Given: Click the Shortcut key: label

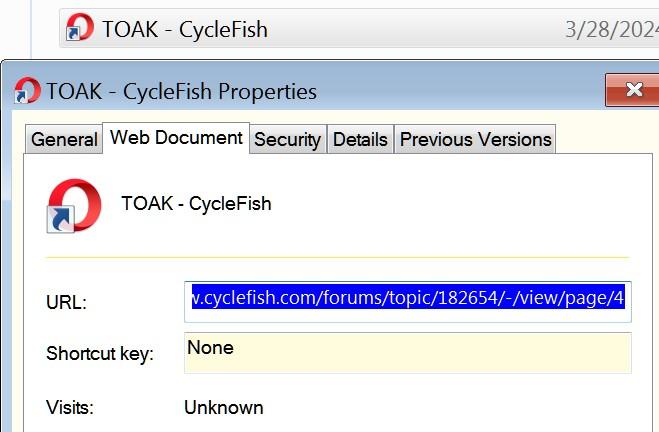Looking at the screenshot, I should pos(100,354).
